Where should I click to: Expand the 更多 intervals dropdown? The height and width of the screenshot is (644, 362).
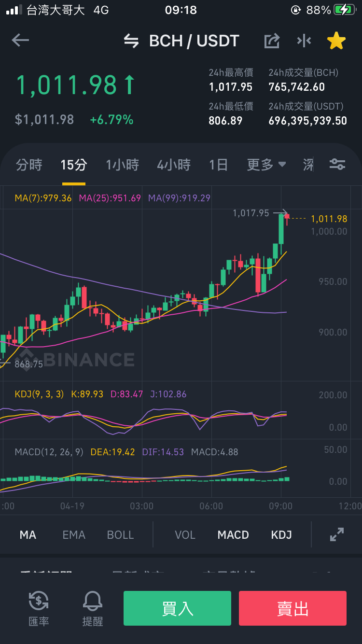[266, 165]
